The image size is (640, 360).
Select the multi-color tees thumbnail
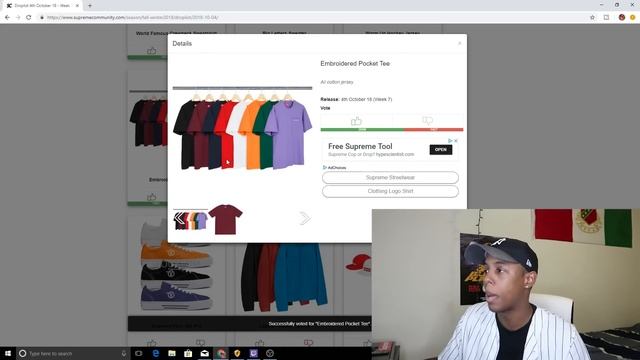coord(190,220)
